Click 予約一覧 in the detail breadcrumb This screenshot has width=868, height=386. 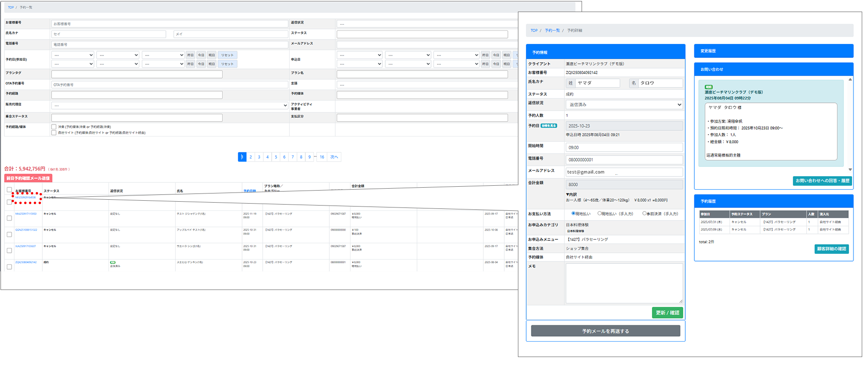(552, 30)
